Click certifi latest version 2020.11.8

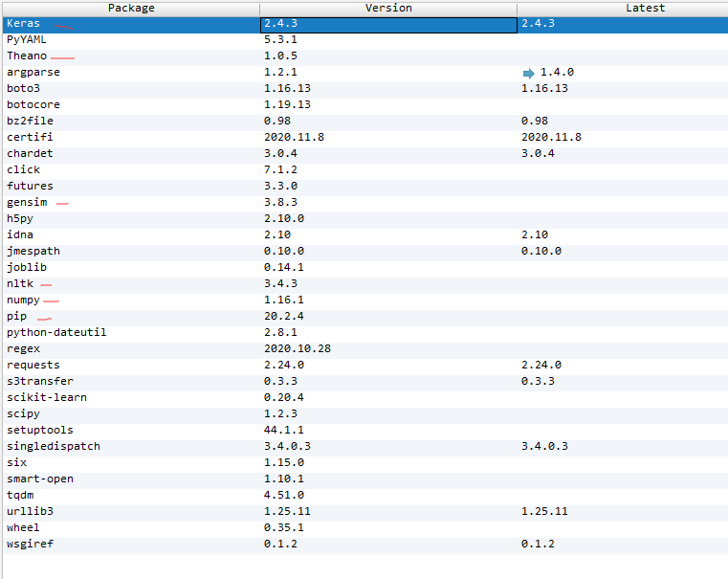(x=551, y=138)
